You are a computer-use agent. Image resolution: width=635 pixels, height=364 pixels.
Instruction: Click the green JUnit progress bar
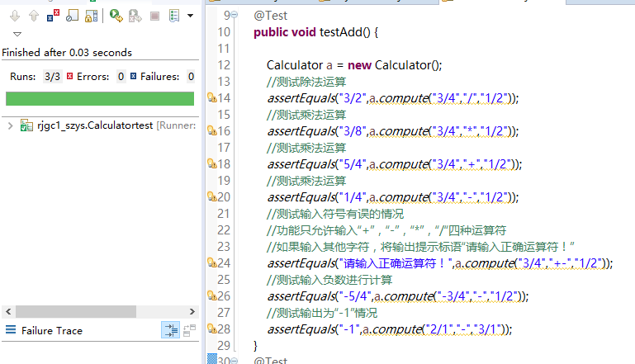(x=100, y=98)
